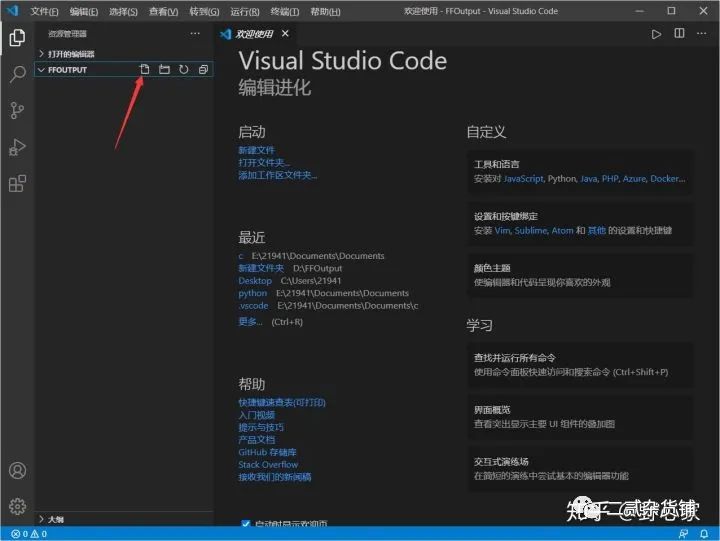
Task: Open the Search view in activity bar
Action: (x=17, y=73)
